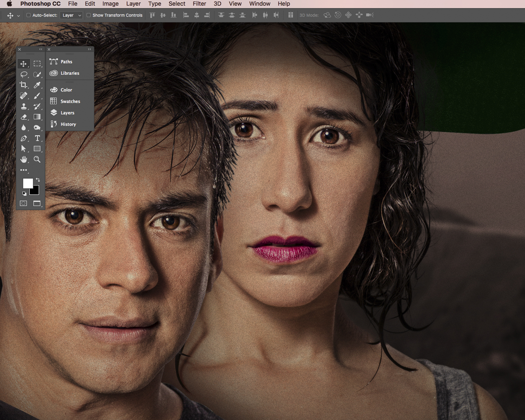Click Distribute Right Edges icon
Viewport: 525px width, 420px height.
click(276, 15)
